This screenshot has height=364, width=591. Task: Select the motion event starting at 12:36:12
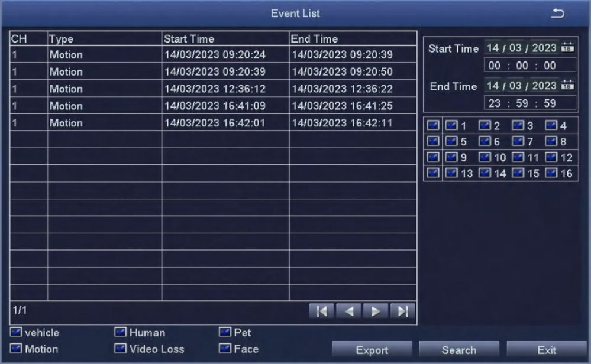[x=213, y=89]
